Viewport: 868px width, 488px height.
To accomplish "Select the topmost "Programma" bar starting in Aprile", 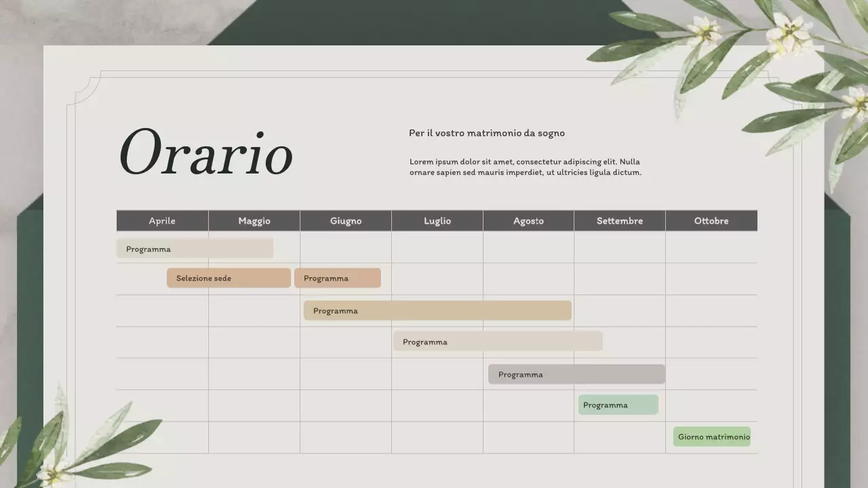I will [195, 248].
